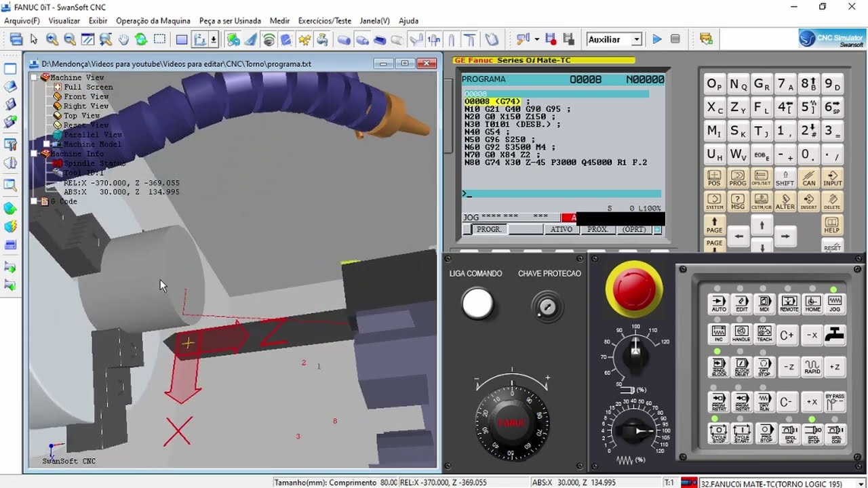
Task: Expand the G Code tree node
Action: (x=34, y=201)
